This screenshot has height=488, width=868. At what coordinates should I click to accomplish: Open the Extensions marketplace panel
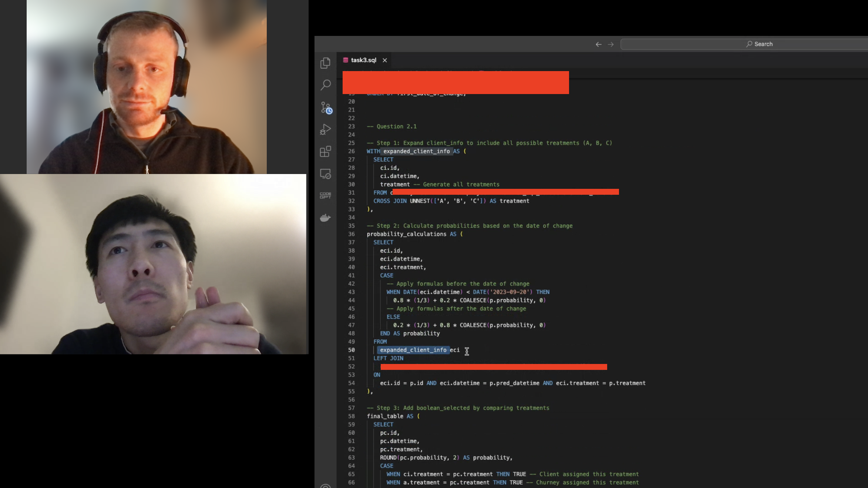(x=325, y=151)
